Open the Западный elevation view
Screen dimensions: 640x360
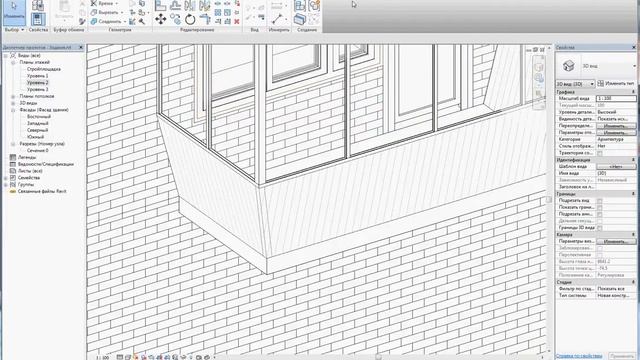click(x=38, y=123)
